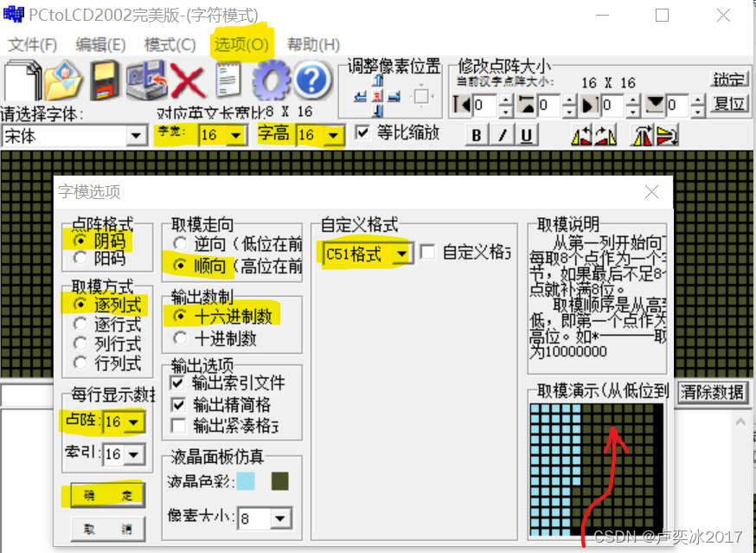Toggle Italic font style
The image size is (756, 553).
(x=502, y=135)
